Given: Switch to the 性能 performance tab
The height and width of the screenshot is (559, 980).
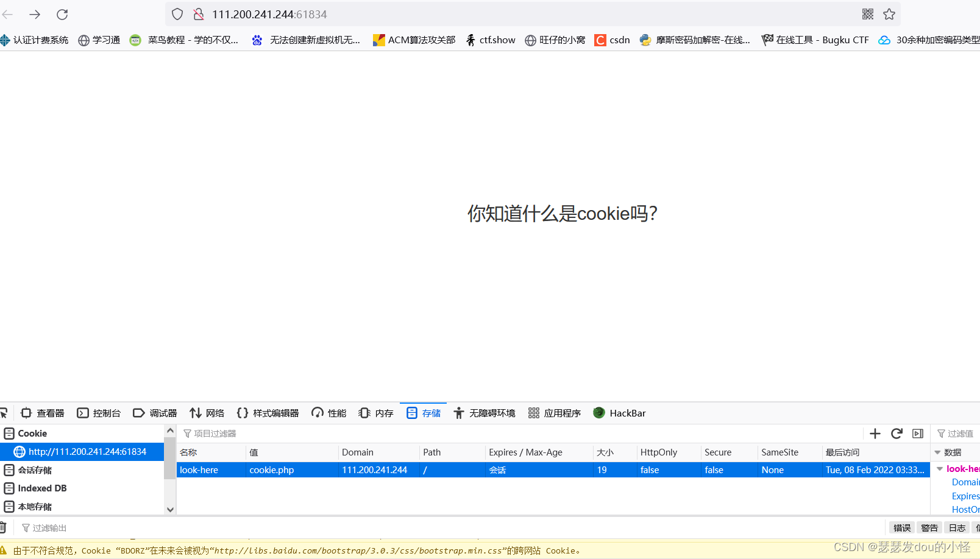Looking at the screenshot, I should [329, 413].
